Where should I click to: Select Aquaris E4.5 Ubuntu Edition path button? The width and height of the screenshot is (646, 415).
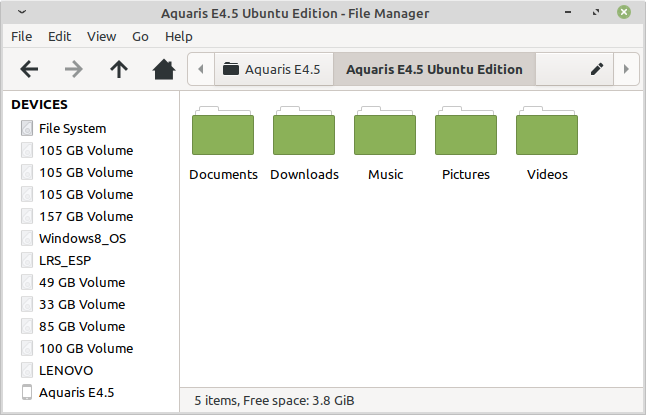tap(434, 69)
